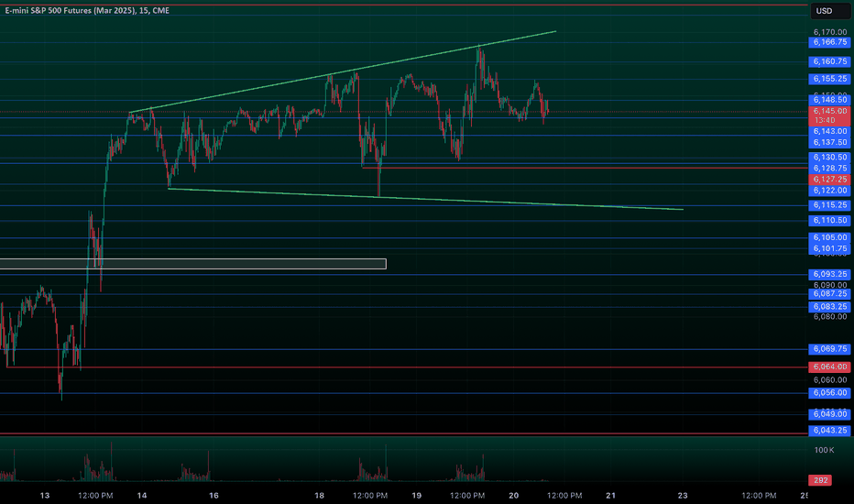Image resolution: width=854 pixels, height=504 pixels.
Task: Select the 6,155.25 price label
Action: 829,79
